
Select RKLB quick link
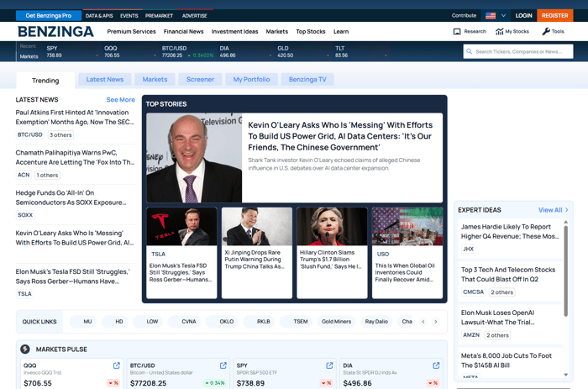coord(259,322)
